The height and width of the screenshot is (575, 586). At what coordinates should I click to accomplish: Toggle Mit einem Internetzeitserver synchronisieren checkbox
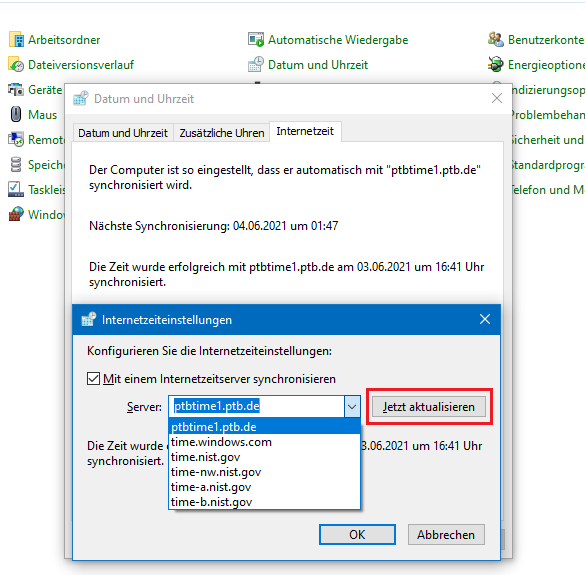[x=93, y=378]
